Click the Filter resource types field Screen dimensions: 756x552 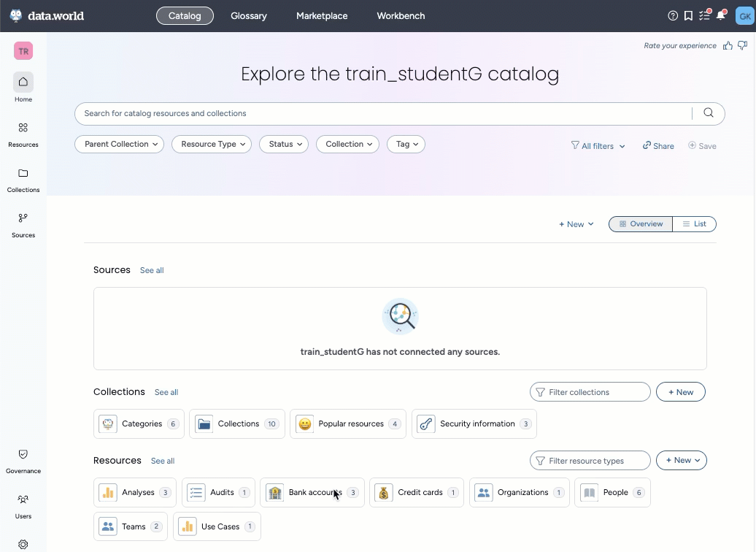click(590, 461)
